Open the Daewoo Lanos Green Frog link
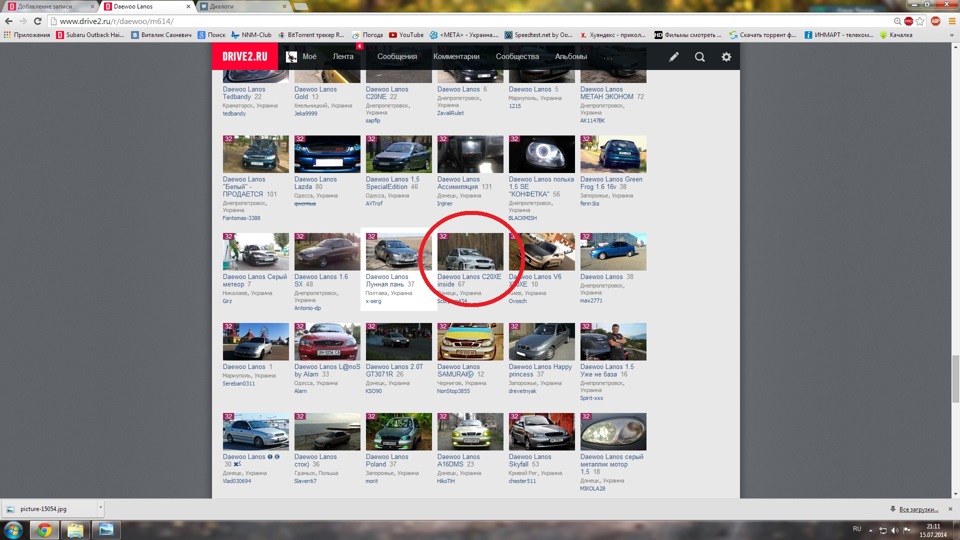The width and height of the screenshot is (960, 540). pos(611,183)
